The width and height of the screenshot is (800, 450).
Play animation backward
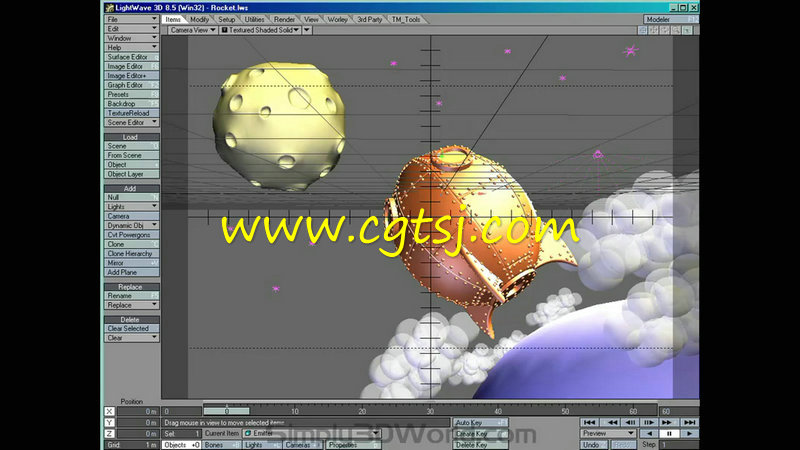[x=649, y=434]
